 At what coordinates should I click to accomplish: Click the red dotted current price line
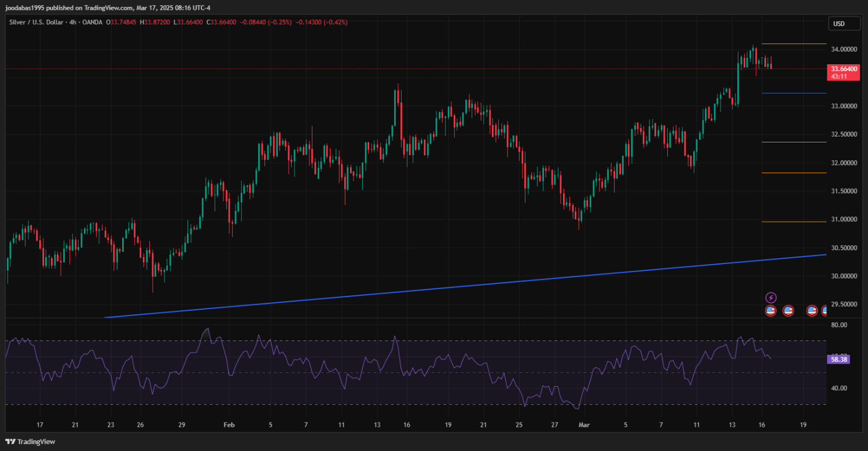pyautogui.click(x=405, y=69)
